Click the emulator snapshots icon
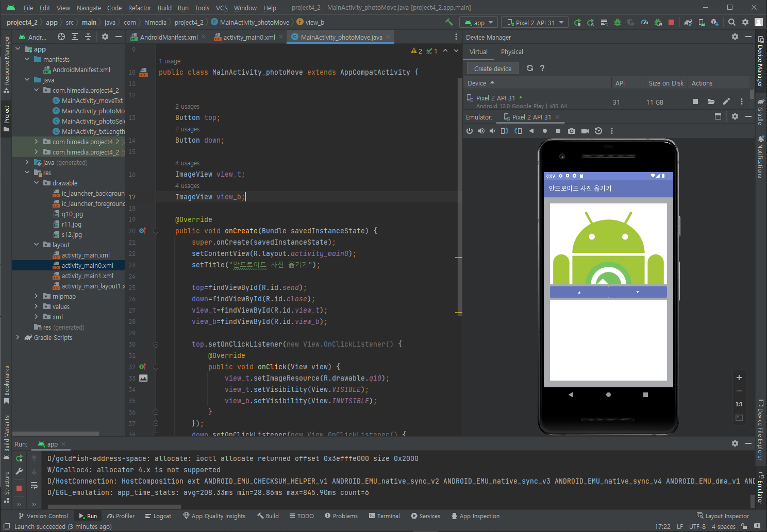 (x=598, y=131)
